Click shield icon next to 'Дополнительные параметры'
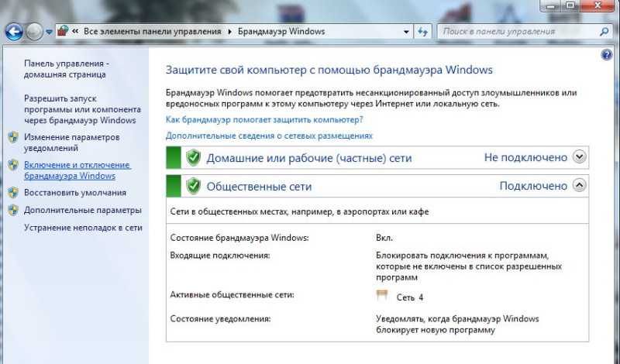This screenshot has height=364, width=620. tap(13, 210)
